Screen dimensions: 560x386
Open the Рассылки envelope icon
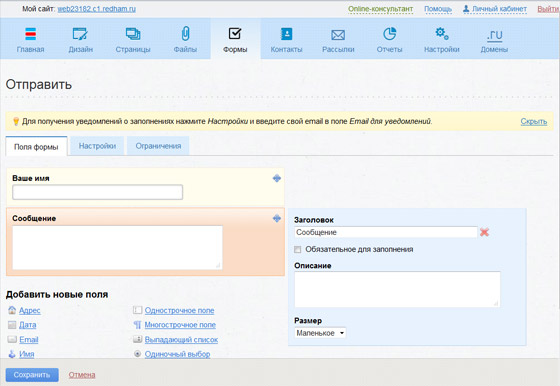coord(338,35)
